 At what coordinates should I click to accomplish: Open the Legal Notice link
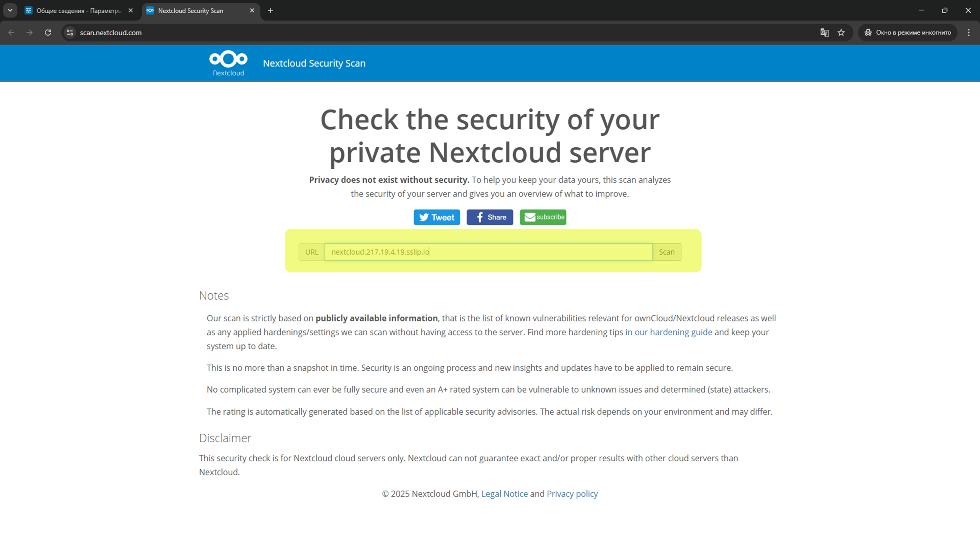[505, 494]
